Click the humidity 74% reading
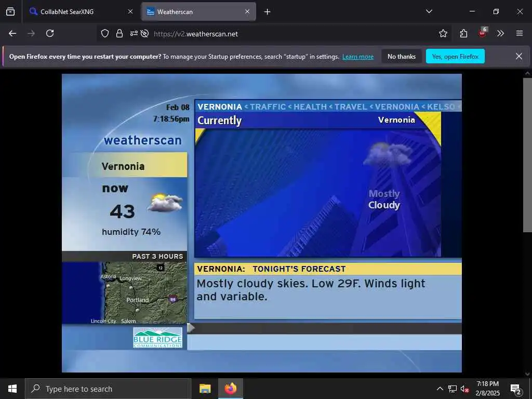The image size is (532, 399). (131, 232)
